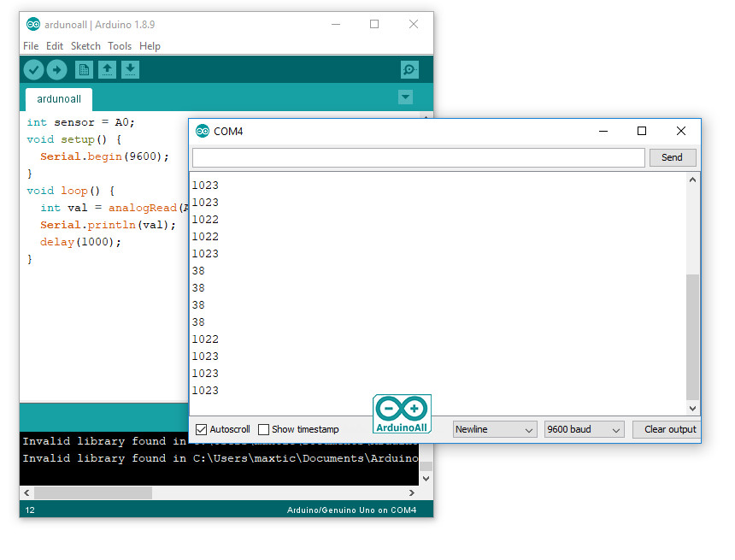735x560 pixels.
Task: Click the Upload arrow button
Action: [56, 70]
